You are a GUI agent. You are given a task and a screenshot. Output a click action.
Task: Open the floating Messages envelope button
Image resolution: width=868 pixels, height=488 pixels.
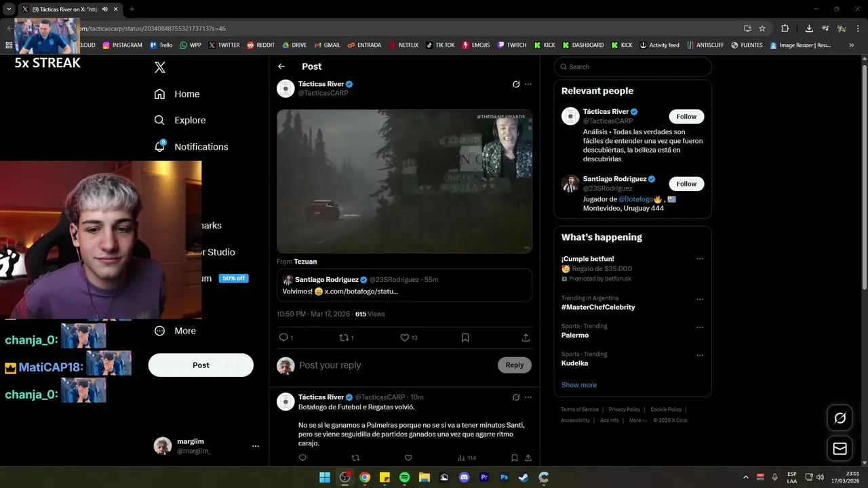[840, 449]
